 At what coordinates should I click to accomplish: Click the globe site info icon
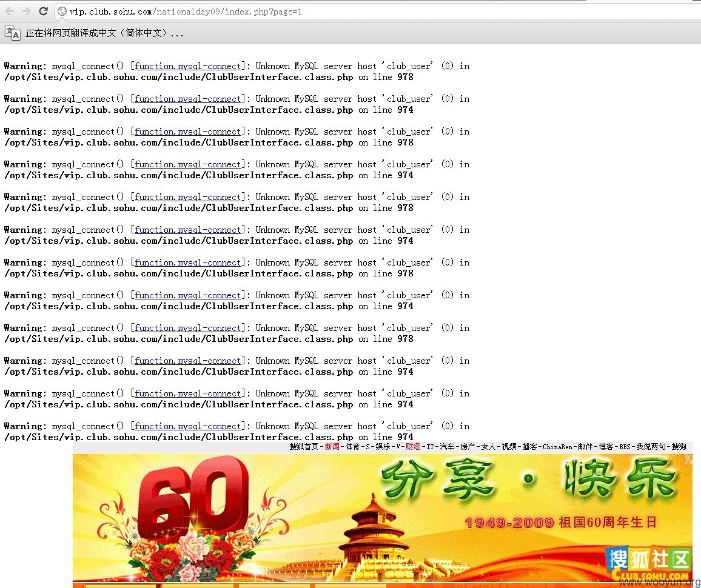tap(62, 11)
